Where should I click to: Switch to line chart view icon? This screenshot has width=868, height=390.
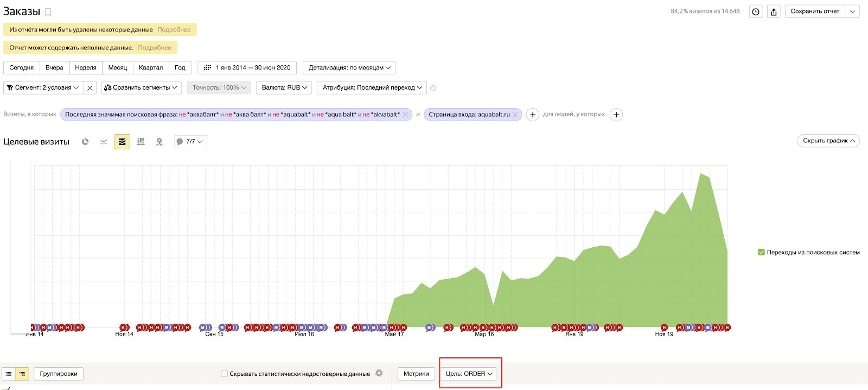[104, 142]
